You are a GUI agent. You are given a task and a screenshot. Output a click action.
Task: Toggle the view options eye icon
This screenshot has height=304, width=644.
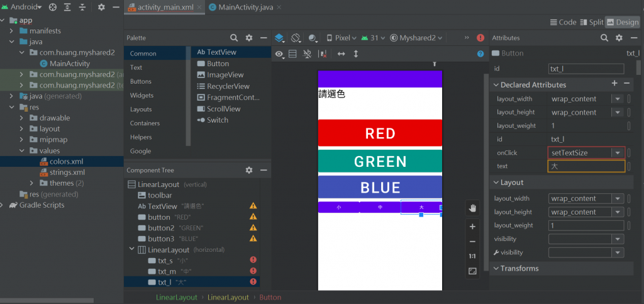click(x=280, y=54)
